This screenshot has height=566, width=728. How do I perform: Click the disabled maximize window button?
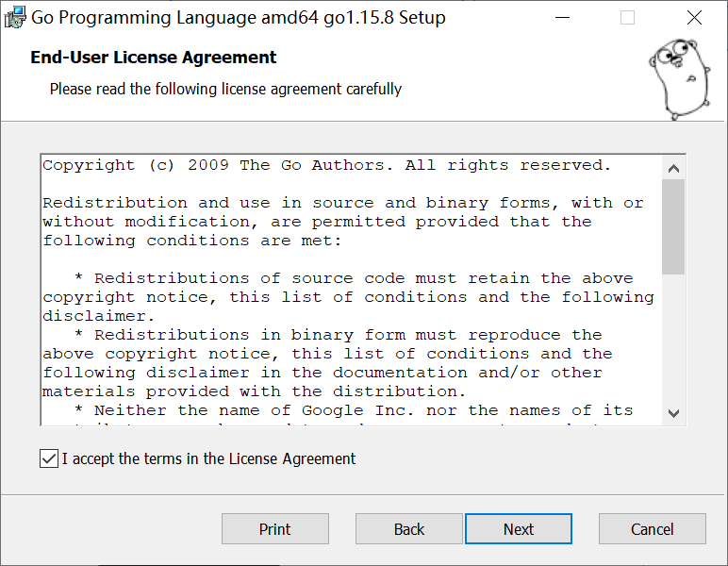click(627, 18)
